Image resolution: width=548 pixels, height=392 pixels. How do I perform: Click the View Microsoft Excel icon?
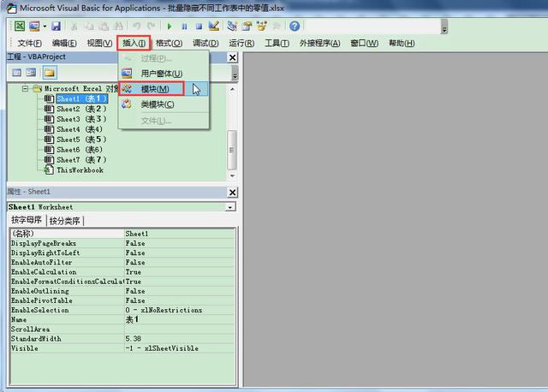click(x=20, y=27)
